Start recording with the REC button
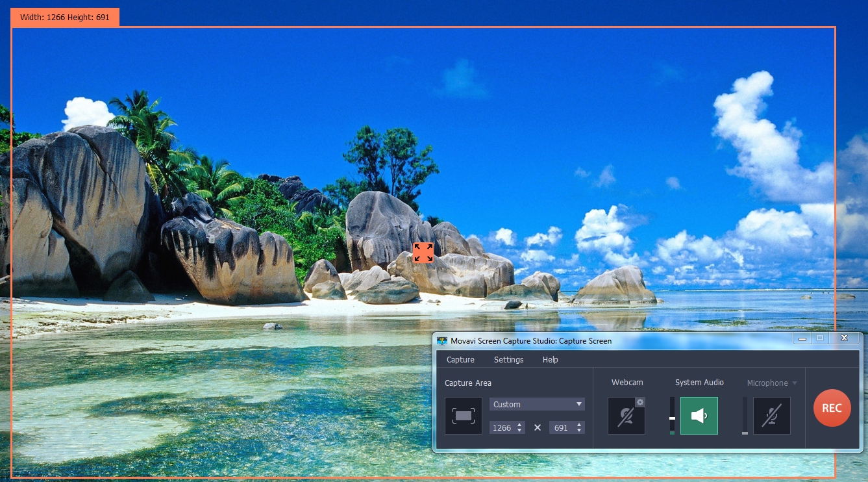 (x=832, y=408)
